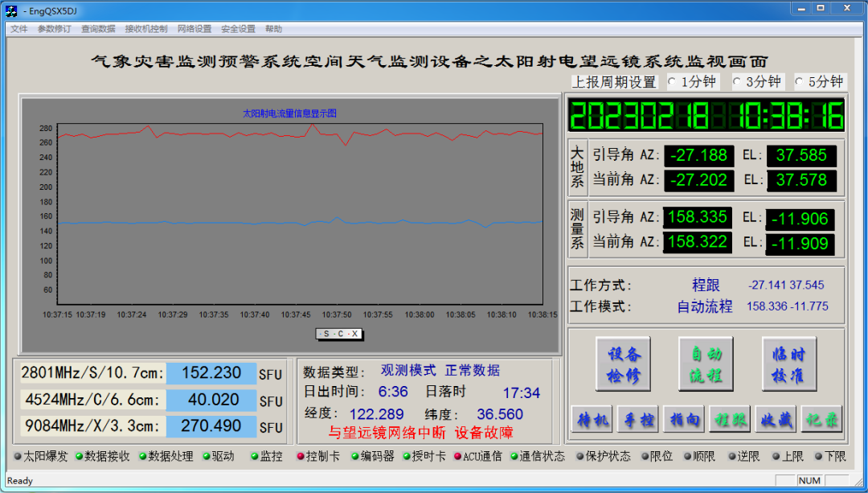Select the 1分钟 reporting period option
The image size is (868, 493).
(672, 82)
